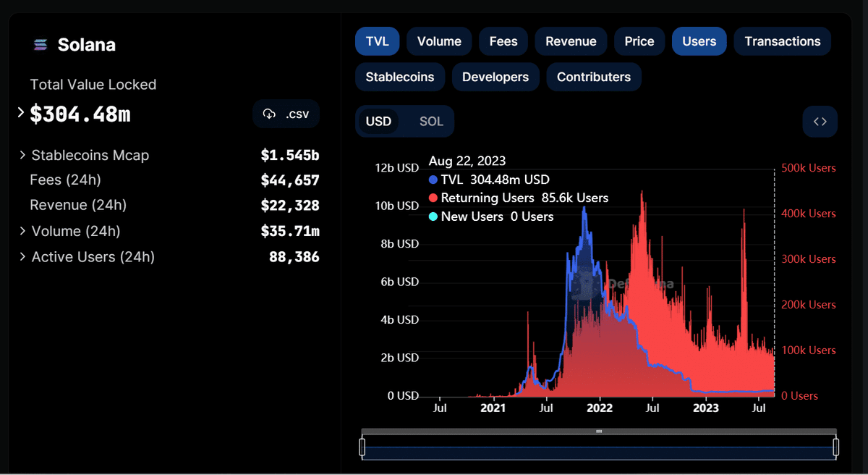Click the Aug 22, 2023 tooltip date

[x=467, y=161]
